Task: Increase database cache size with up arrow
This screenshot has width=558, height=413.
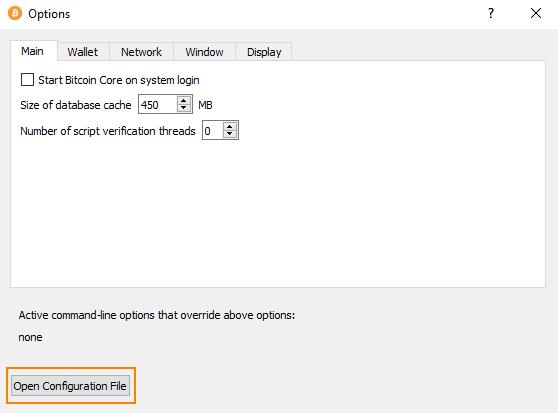Action: tap(184, 100)
